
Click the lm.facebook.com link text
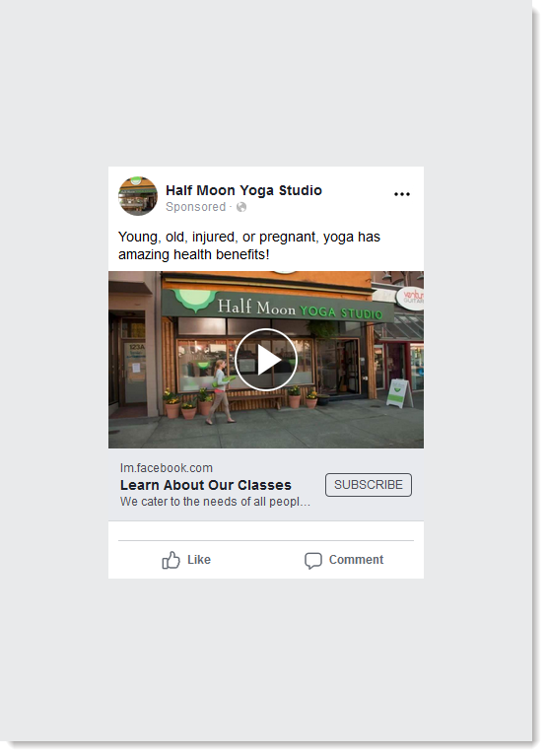pyautogui.click(x=167, y=467)
